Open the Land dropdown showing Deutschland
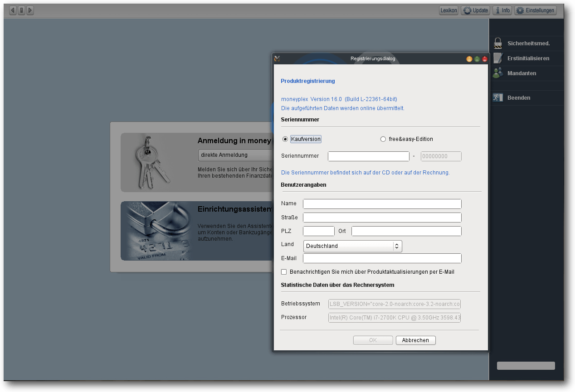This screenshot has width=575, height=392. 352,246
